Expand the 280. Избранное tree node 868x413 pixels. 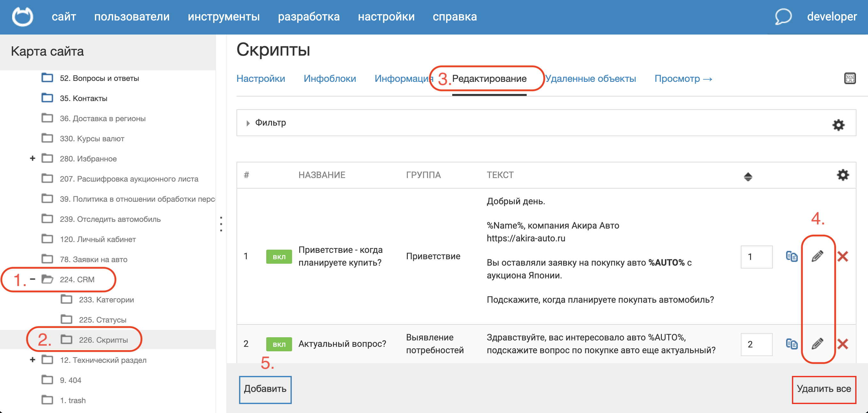pos(33,158)
